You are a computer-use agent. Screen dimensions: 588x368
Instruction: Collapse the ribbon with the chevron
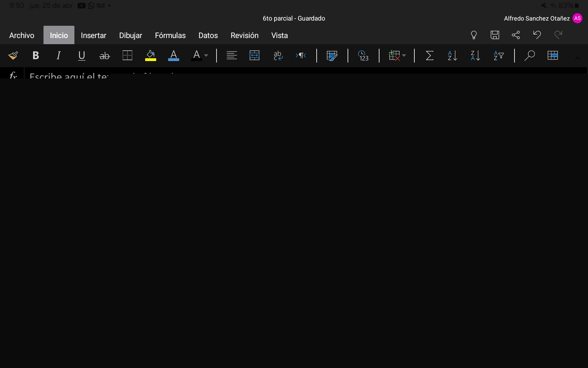pos(577,58)
